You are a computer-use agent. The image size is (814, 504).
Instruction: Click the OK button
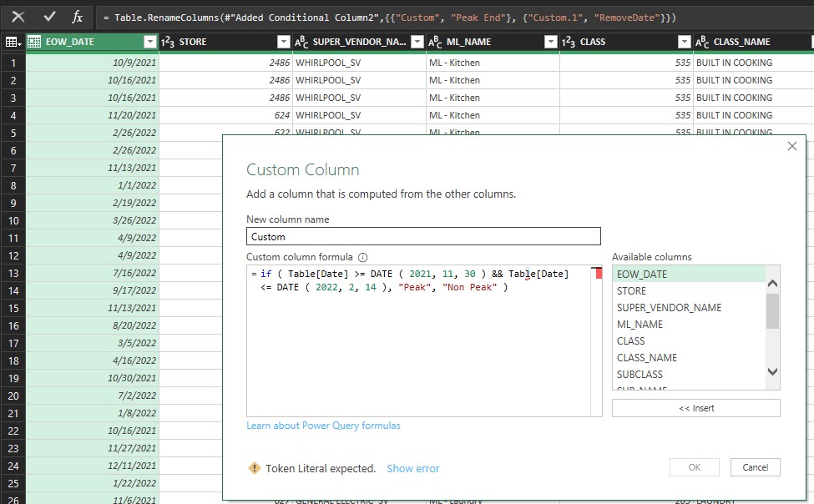point(694,467)
